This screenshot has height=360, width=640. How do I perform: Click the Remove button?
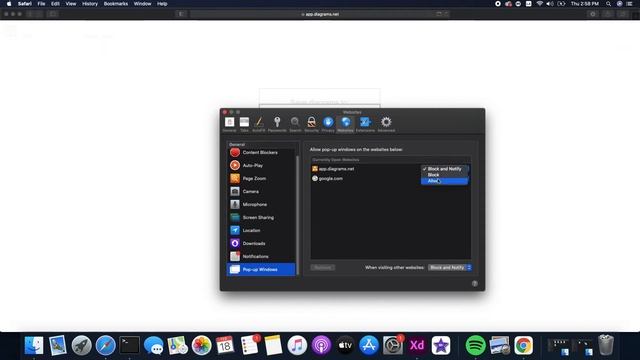pos(322,268)
